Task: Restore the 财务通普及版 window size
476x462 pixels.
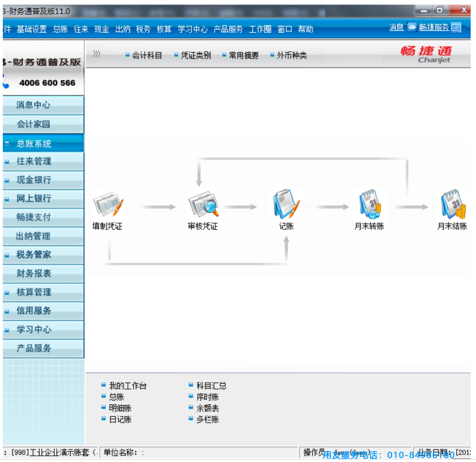Action: point(440,10)
